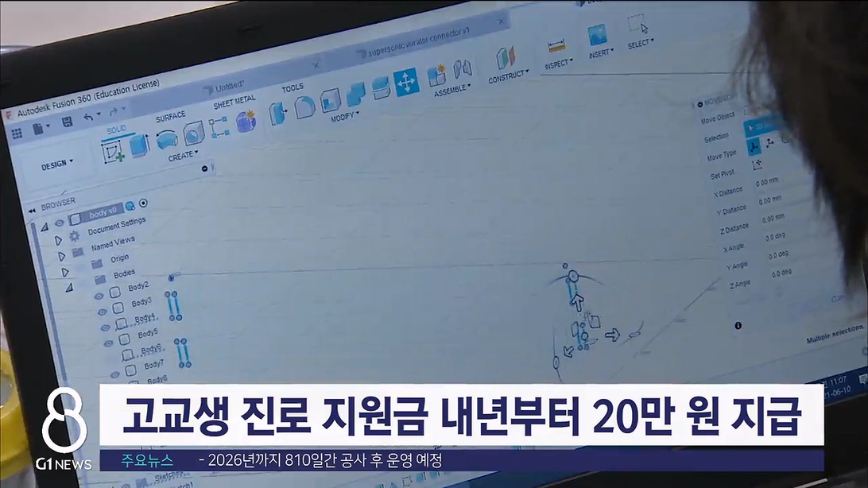The image size is (868, 488).
Task: Select Body7 in the browser tree
Action: click(153, 364)
